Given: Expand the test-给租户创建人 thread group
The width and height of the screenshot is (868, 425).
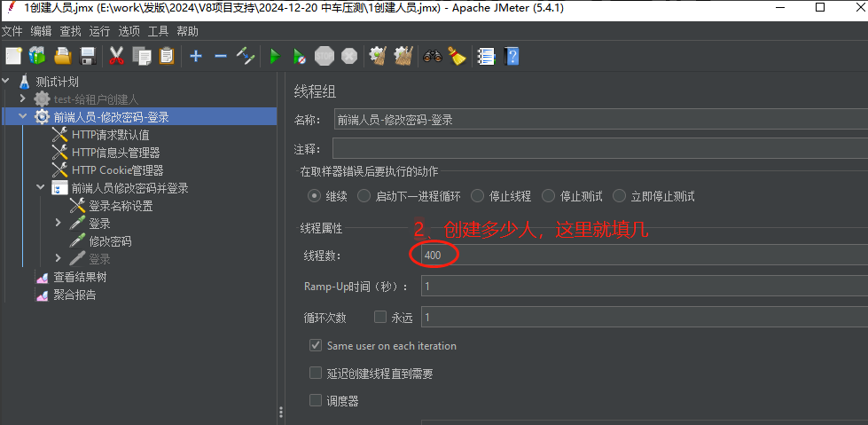Looking at the screenshot, I should pos(23,98).
